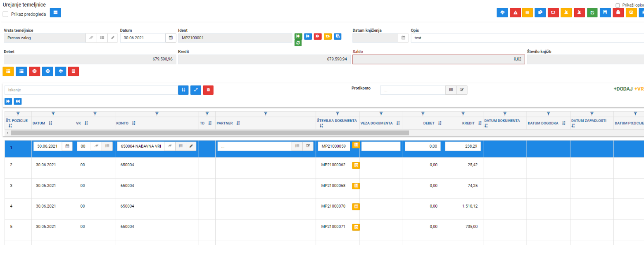Open filter for Kredit column

point(463,113)
